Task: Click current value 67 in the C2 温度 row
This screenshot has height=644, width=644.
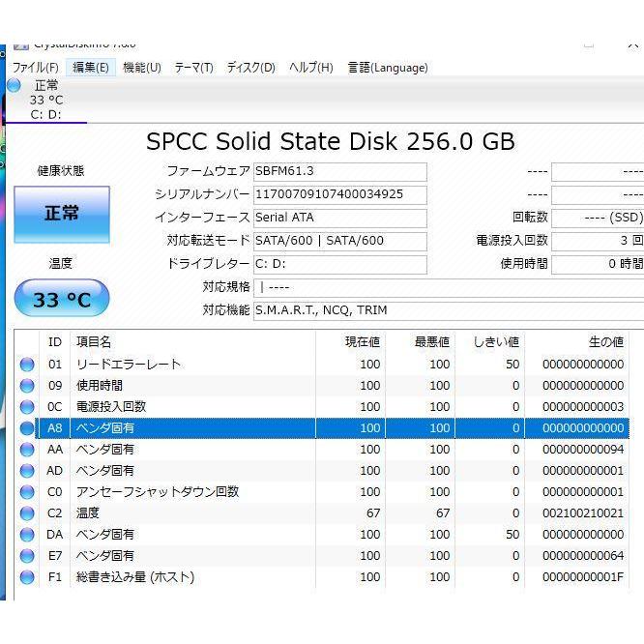Action: (x=373, y=513)
